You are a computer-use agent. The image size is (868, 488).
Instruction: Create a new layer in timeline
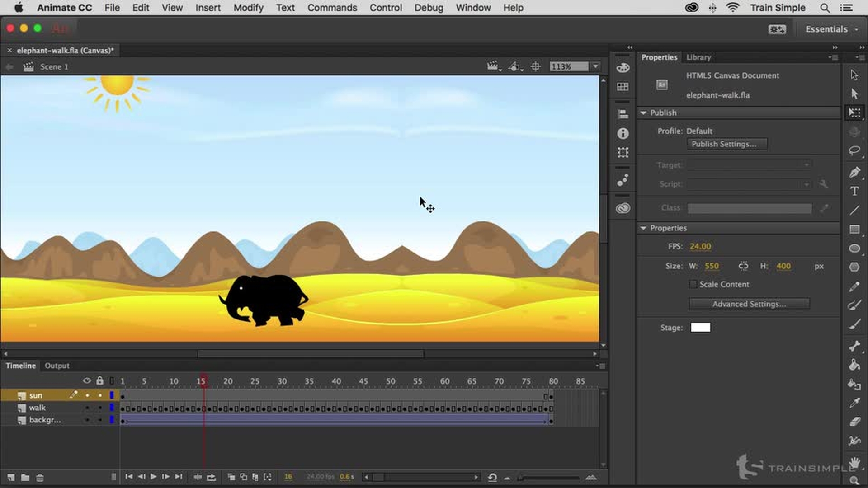click(11, 477)
